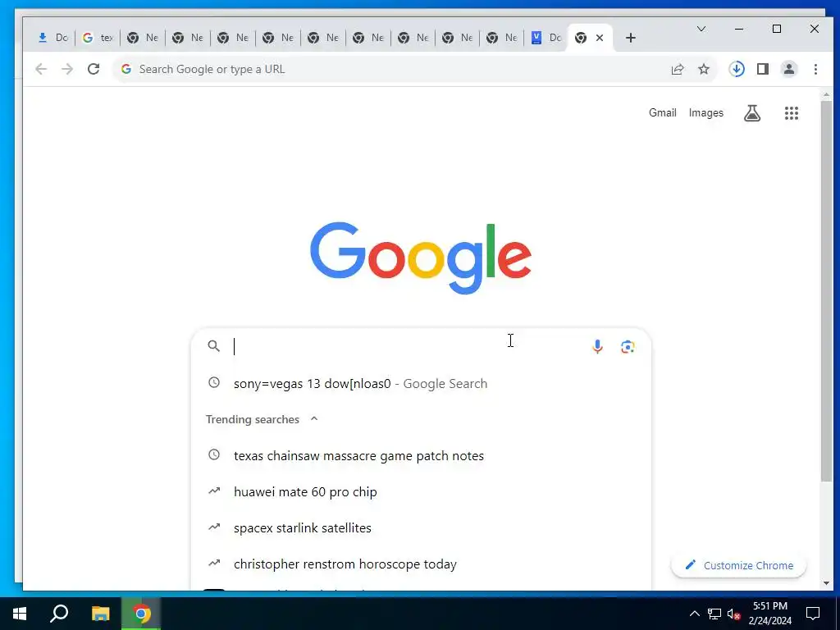Search by image with Google Lens
840x630 pixels.
pyautogui.click(x=628, y=347)
